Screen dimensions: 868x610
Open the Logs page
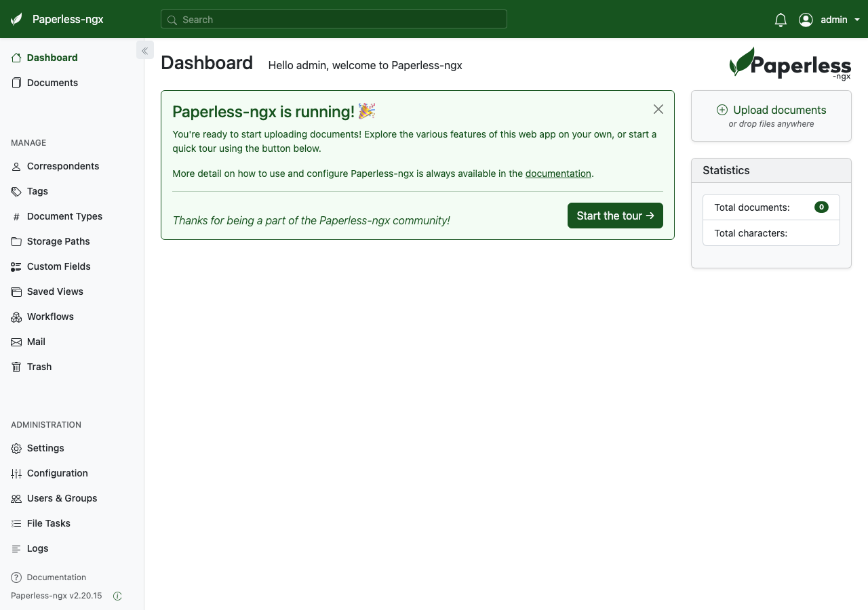pos(72,548)
